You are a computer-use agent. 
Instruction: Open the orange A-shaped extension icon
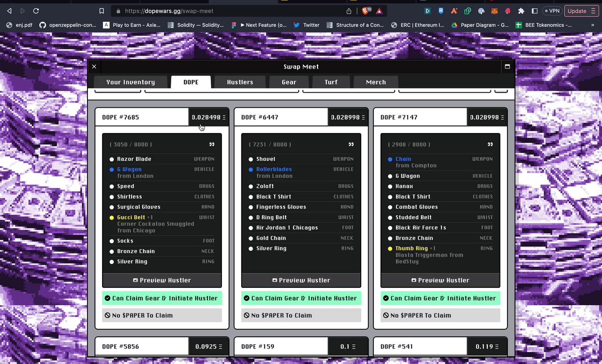(454, 11)
